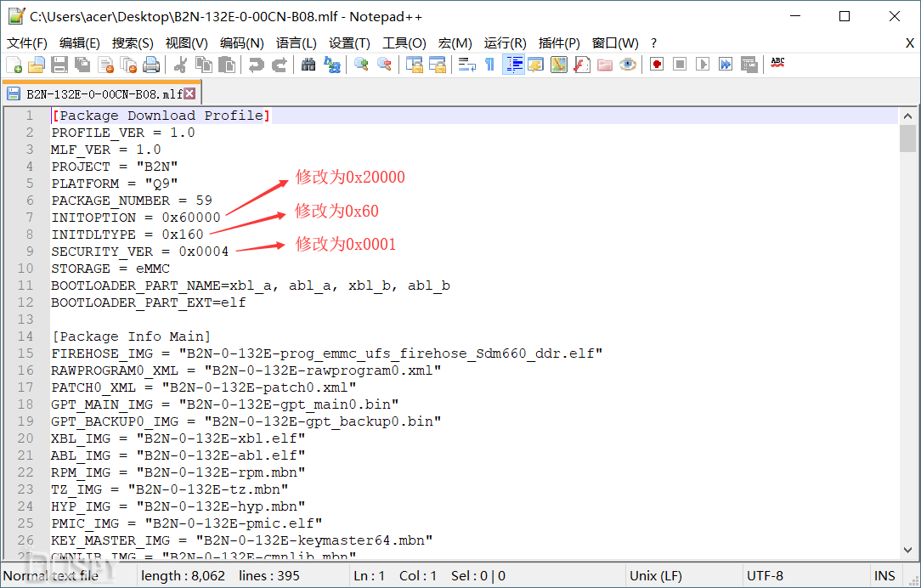The width and height of the screenshot is (921, 588).
Task: Click UTF-8 encoding in status bar
Action: pyautogui.click(x=765, y=575)
